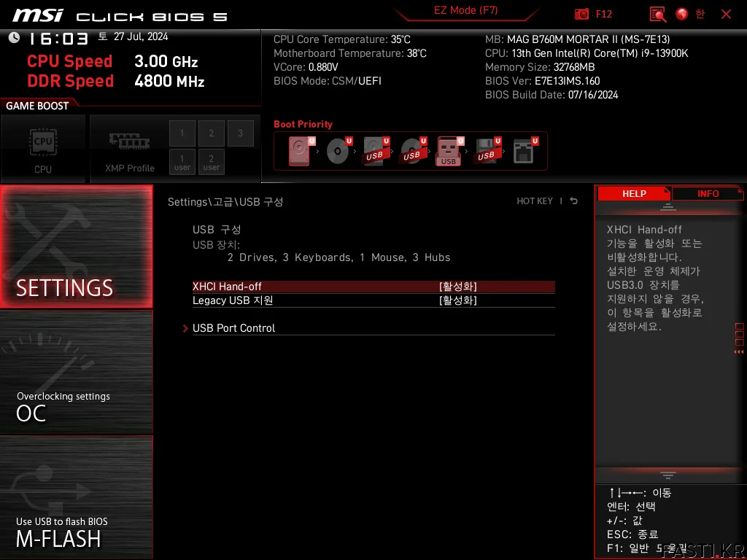This screenshot has height=560, width=747.
Task: Select XMP profile 3
Action: pyautogui.click(x=240, y=133)
